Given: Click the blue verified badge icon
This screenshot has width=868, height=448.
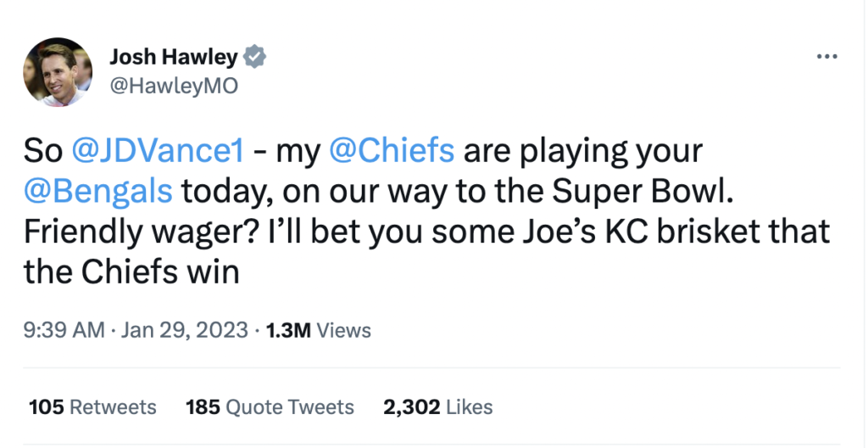Looking at the screenshot, I should click(x=255, y=57).
